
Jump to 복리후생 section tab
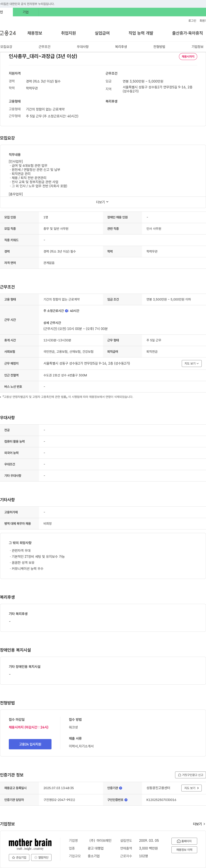point(121,46)
